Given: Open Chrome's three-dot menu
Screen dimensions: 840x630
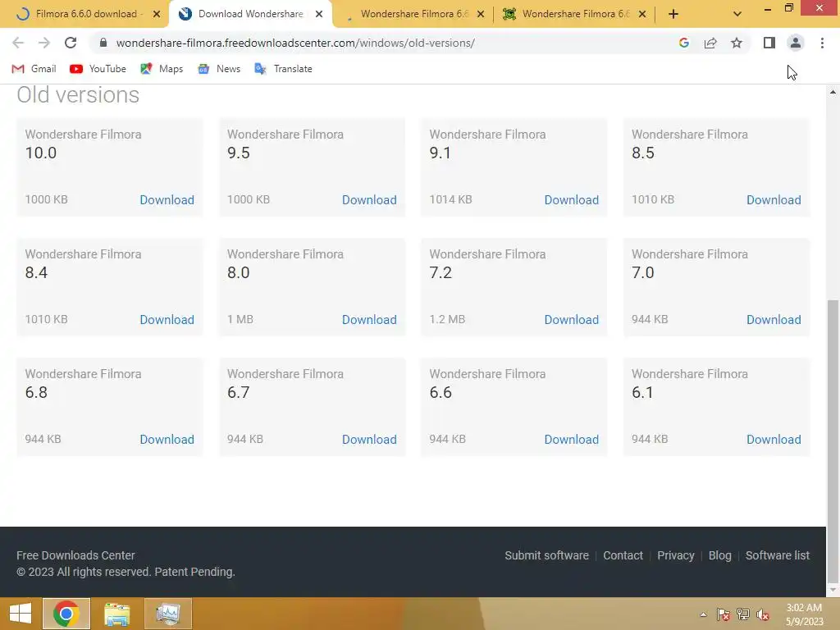Looking at the screenshot, I should coord(822,43).
